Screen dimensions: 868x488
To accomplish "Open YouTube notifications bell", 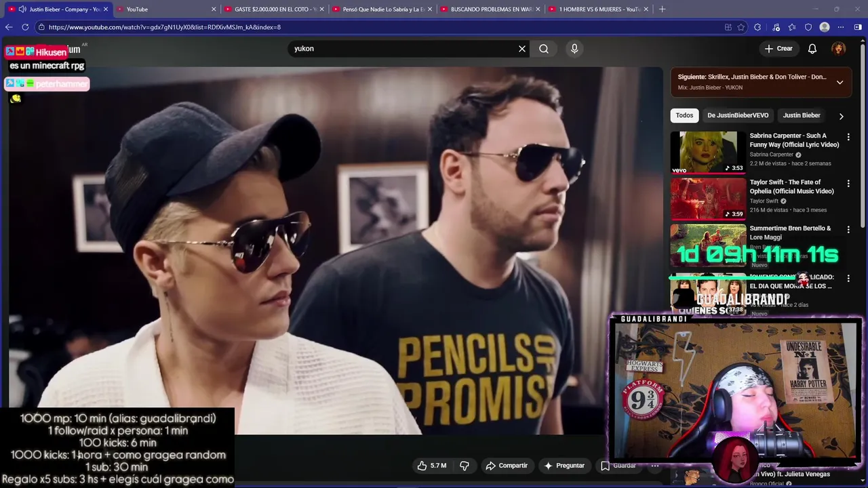I will click(812, 49).
